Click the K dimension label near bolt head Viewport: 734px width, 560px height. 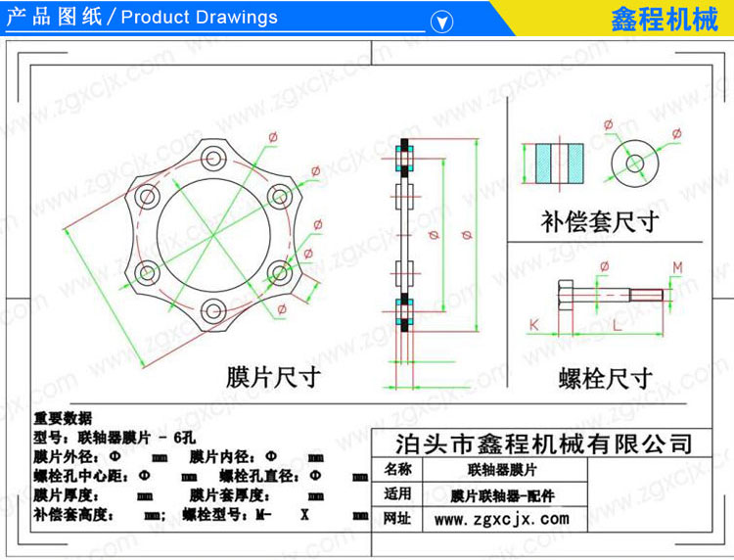click(535, 322)
